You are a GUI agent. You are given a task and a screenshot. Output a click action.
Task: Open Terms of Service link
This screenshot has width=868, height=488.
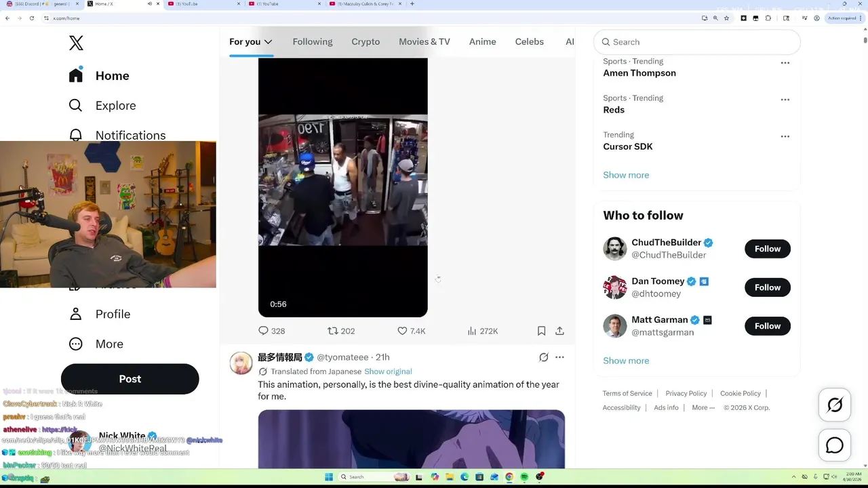click(627, 393)
